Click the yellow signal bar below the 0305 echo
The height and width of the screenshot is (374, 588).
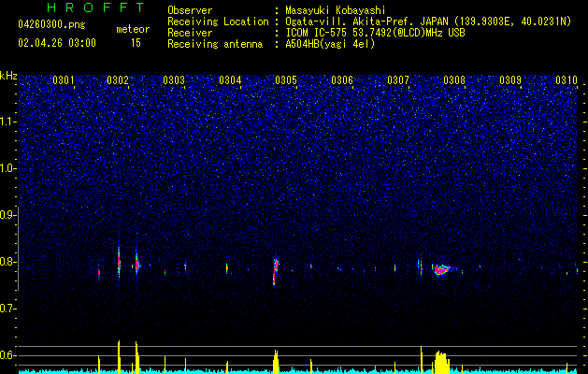[276, 361]
